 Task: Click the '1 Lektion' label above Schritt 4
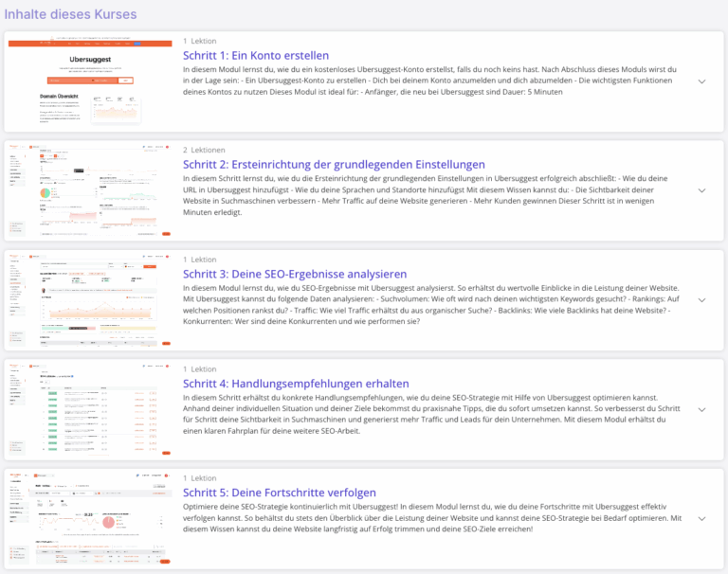pyautogui.click(x=200, y=369)
